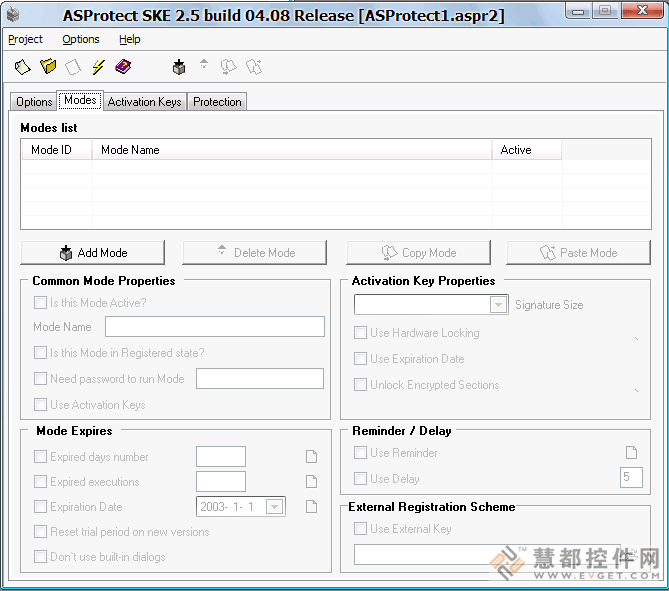
Task: Click the mode password input field
Action: (260, 378)
